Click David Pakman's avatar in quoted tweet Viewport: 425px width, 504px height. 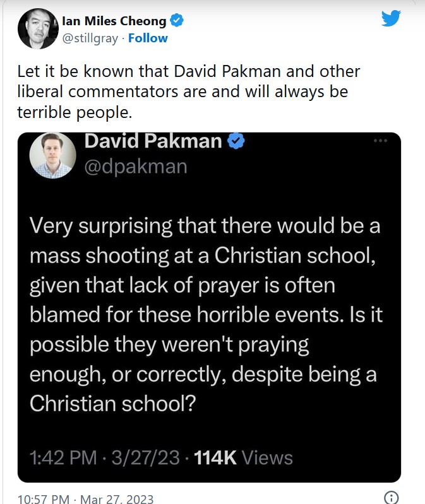pos(53,155)
